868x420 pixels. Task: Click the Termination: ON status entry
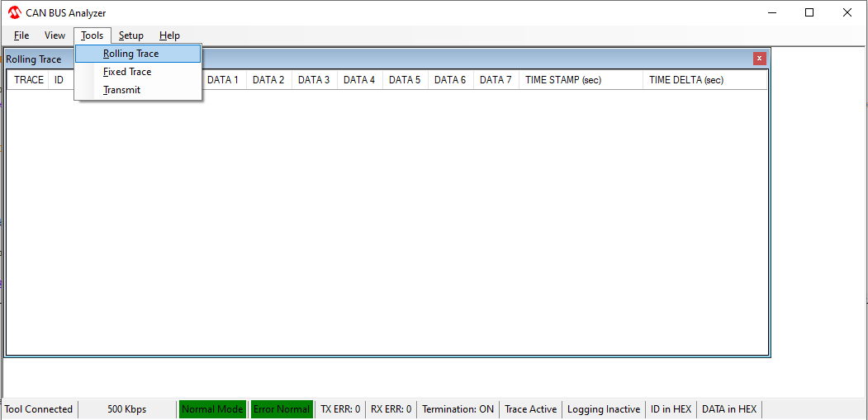(x=458, y=409)
